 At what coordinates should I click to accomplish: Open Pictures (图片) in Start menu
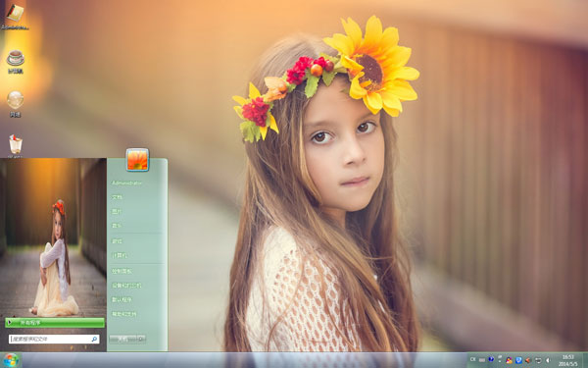coord(117,211)
